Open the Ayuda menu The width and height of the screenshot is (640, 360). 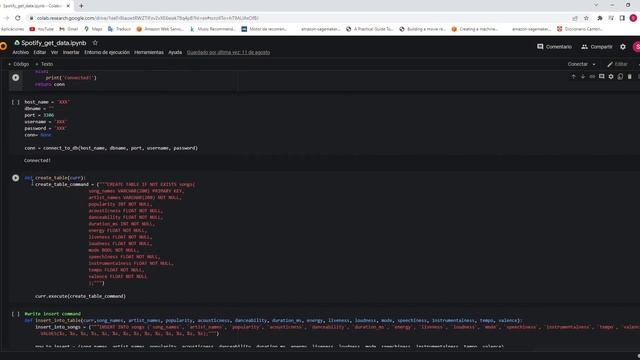click(175, 52)
